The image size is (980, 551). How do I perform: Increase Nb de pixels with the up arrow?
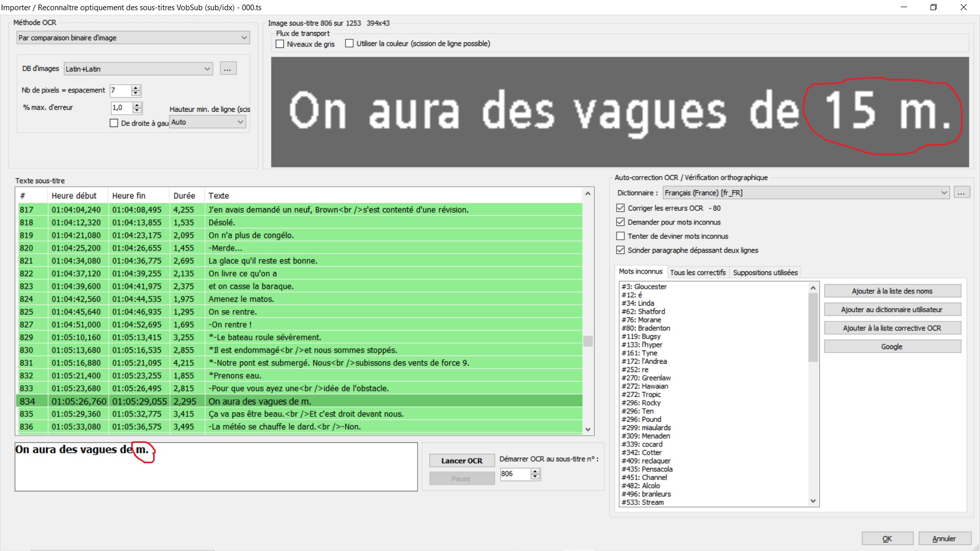click(x=135, y=88)
